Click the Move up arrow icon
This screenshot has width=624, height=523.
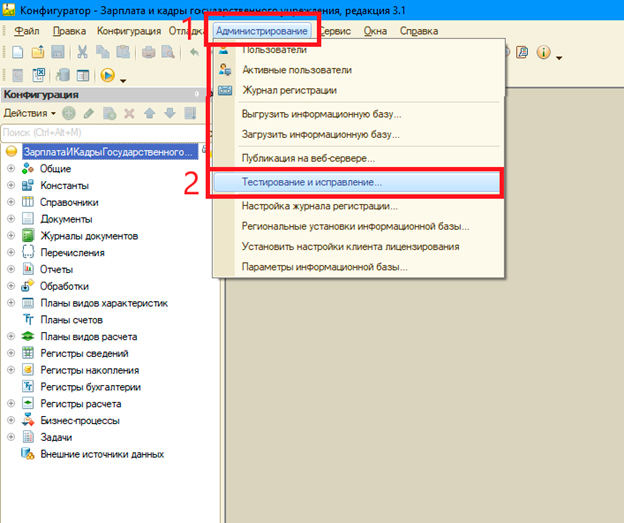[150, 113]
